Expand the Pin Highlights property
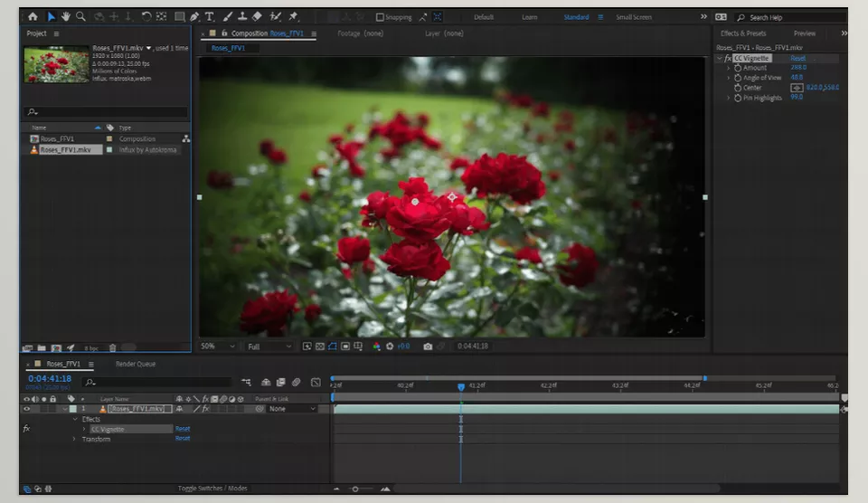868x503 pixels. (729, 98)
